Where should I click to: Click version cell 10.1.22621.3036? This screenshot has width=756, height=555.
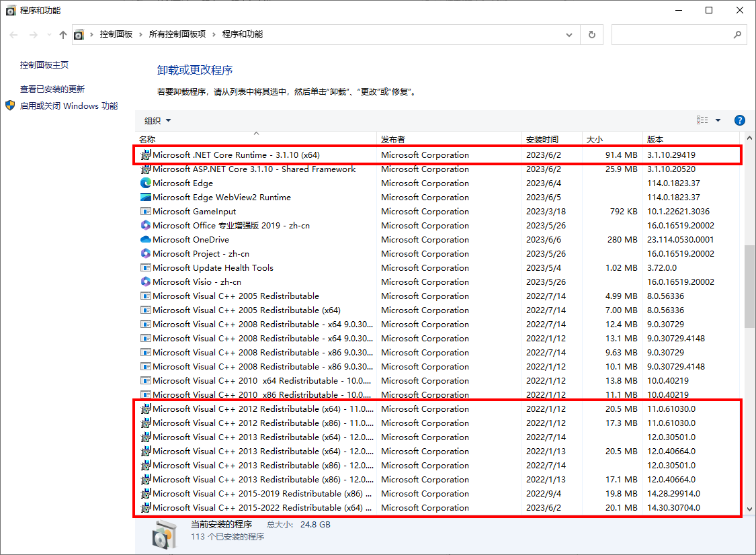[678, 211]
